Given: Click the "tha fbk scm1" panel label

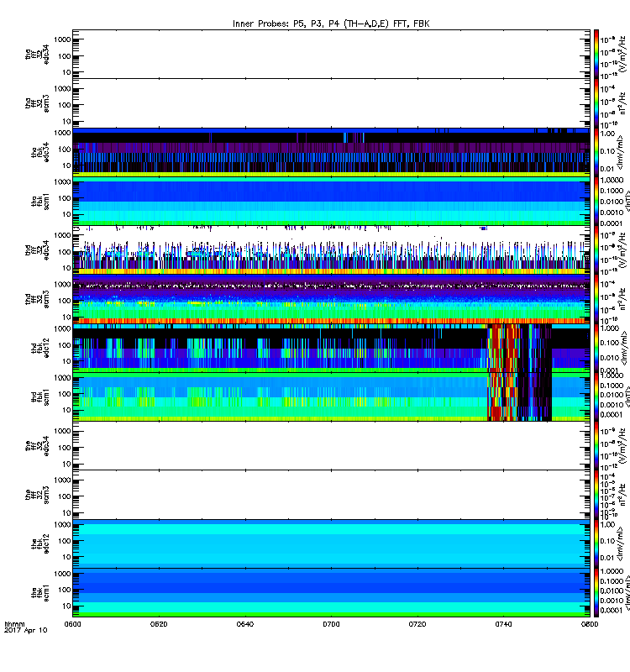Looking at the screenshot, I should (x=39, y=202).
